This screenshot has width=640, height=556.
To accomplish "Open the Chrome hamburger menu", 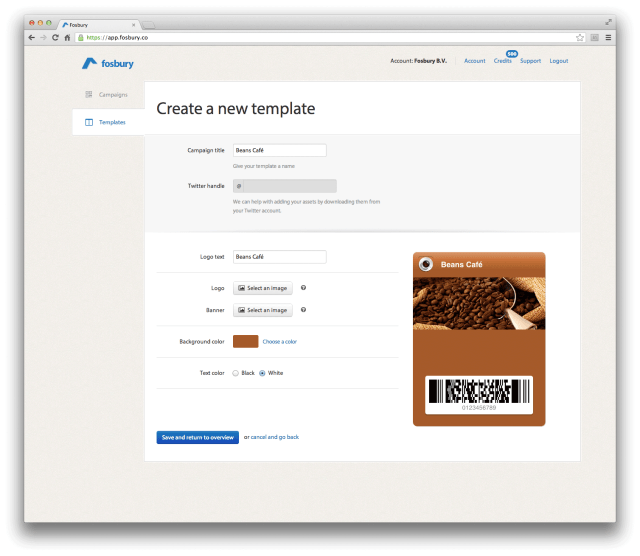I will click(608, 38).
